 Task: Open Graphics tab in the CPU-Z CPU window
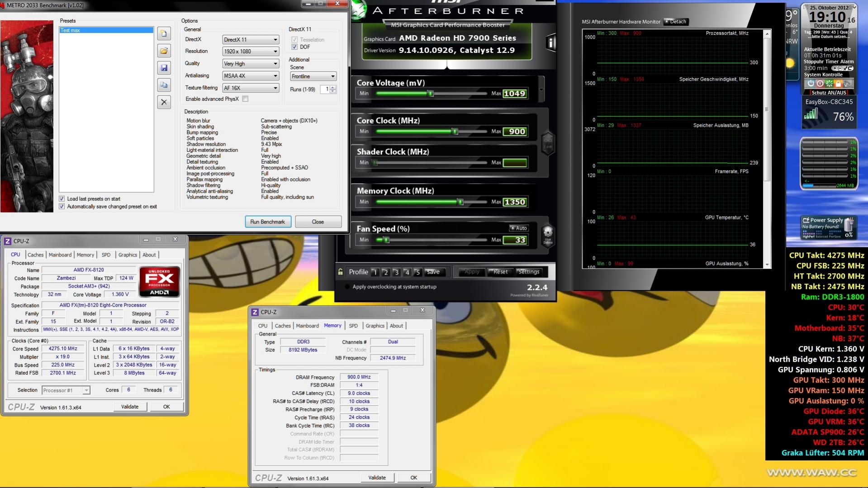pos(128,255)
